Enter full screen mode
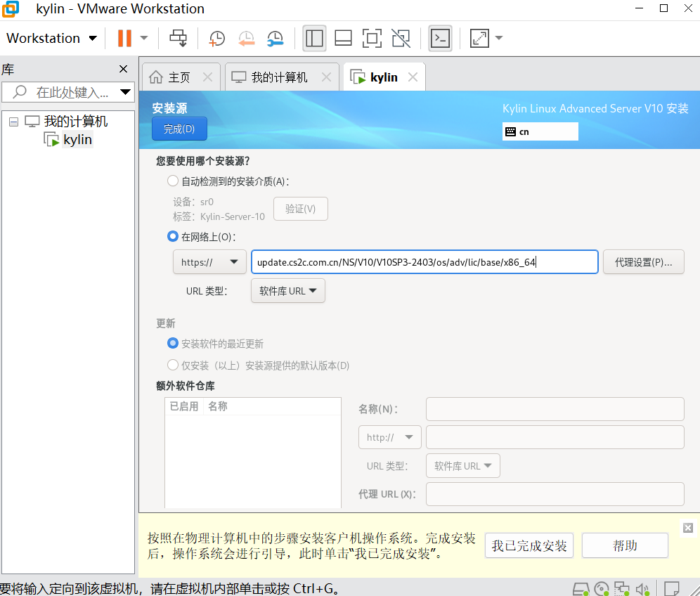700x596 pixels. [x=372, y=39]
